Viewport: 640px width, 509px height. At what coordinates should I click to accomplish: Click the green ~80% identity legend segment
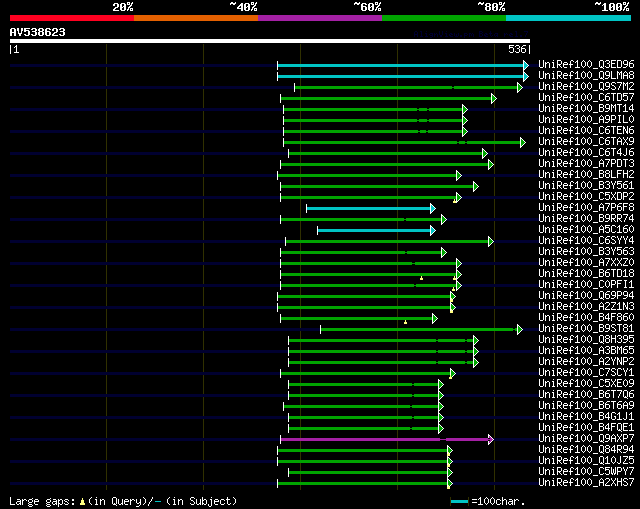[x=444, y=18]
